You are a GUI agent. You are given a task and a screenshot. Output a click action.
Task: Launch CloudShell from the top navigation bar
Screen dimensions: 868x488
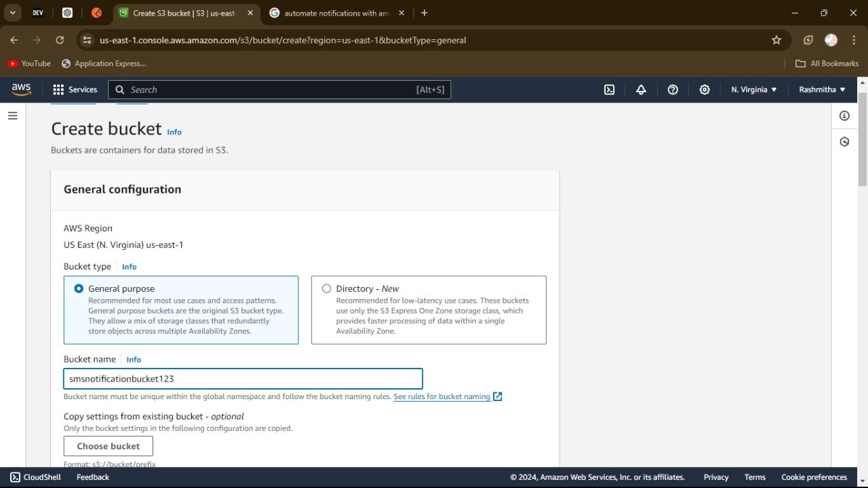[x=609, y=90]
